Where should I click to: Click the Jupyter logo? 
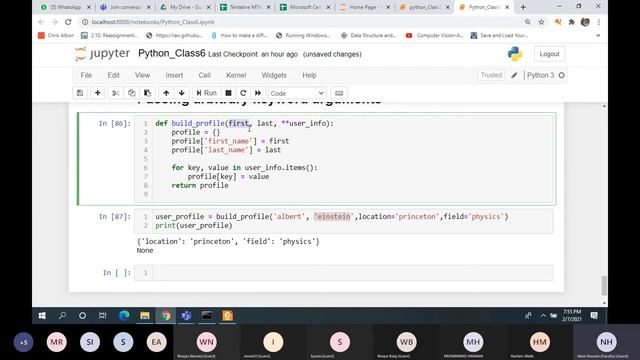102,54
